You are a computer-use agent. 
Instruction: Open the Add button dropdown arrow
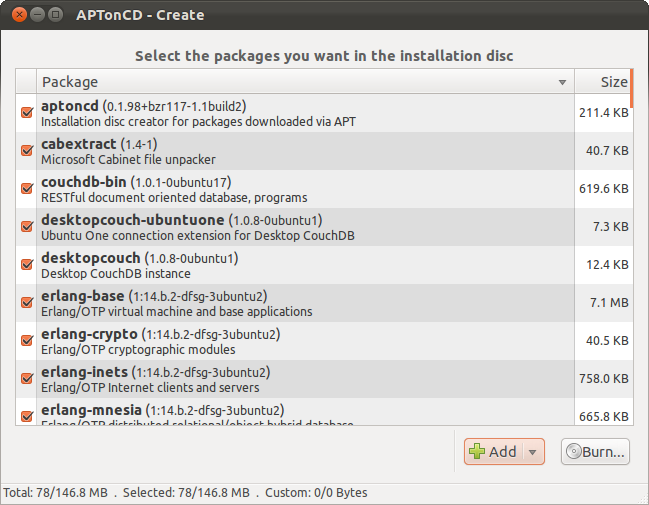(x=533, y=452)
